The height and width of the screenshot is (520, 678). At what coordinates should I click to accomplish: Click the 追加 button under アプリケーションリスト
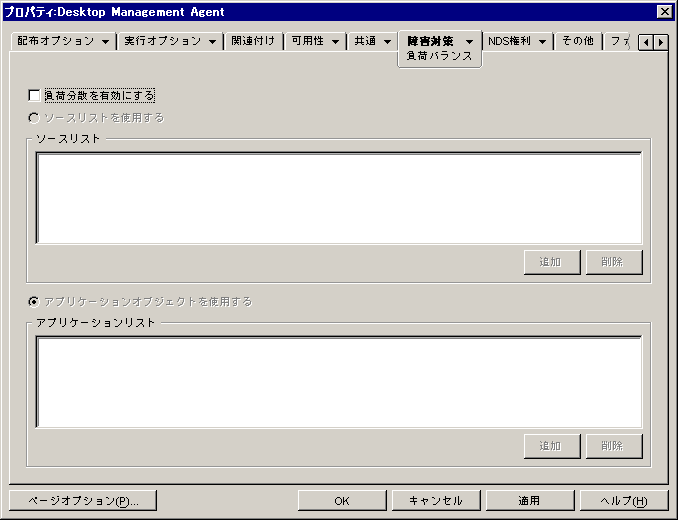[552, 446]
